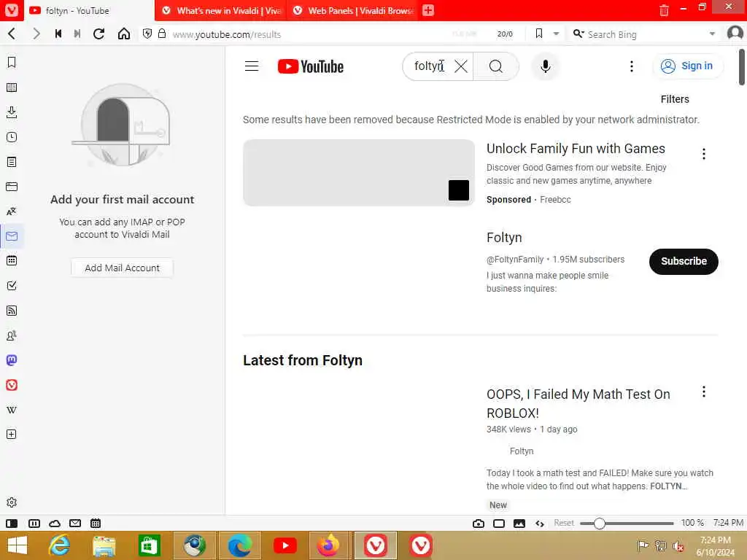Open the Contacts panel
Image resolution: width=747 pixels, height=560 pixels.
(12, 335)
